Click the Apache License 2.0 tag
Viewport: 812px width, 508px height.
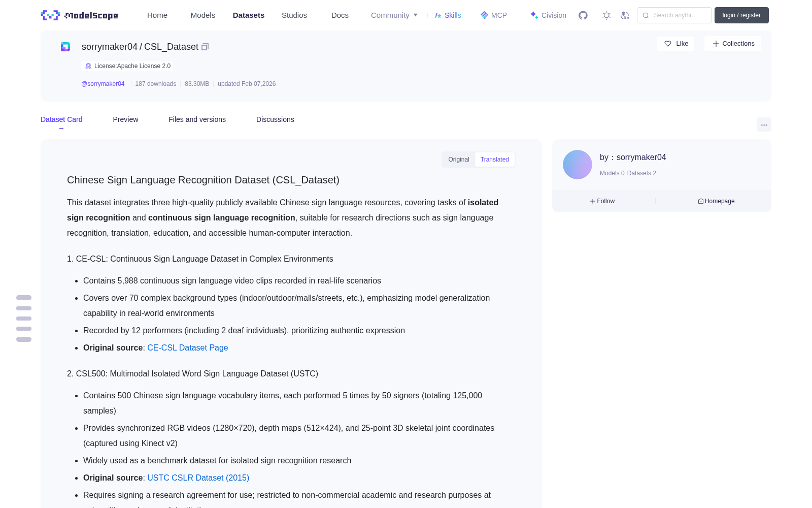[127, 66]
